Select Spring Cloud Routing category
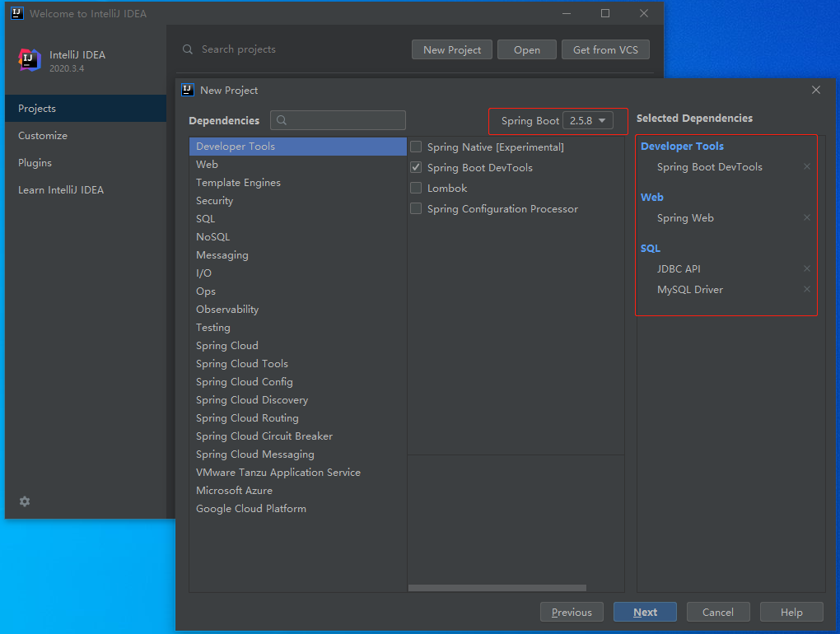 (298, 418)
